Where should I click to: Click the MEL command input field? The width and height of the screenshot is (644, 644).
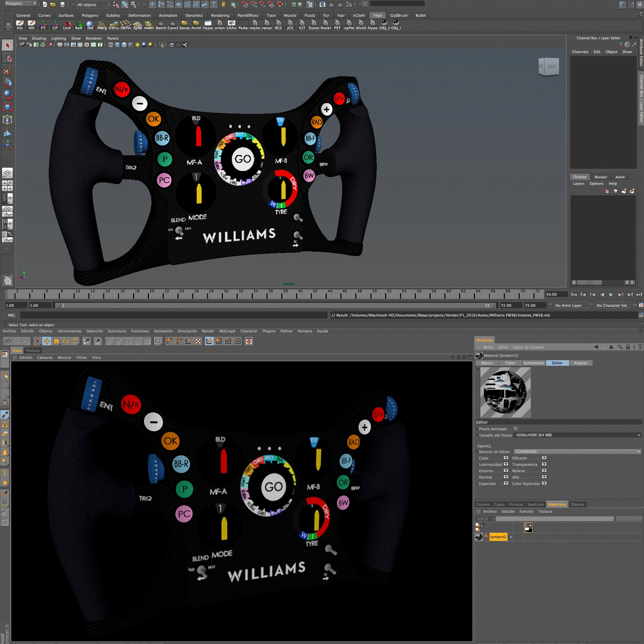(173, 315)
